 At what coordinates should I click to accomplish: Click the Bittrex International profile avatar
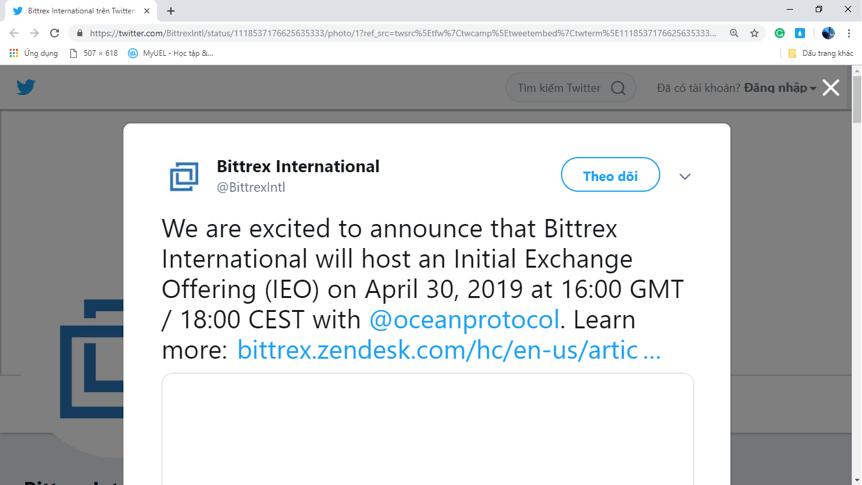click(x=184, y=177)
